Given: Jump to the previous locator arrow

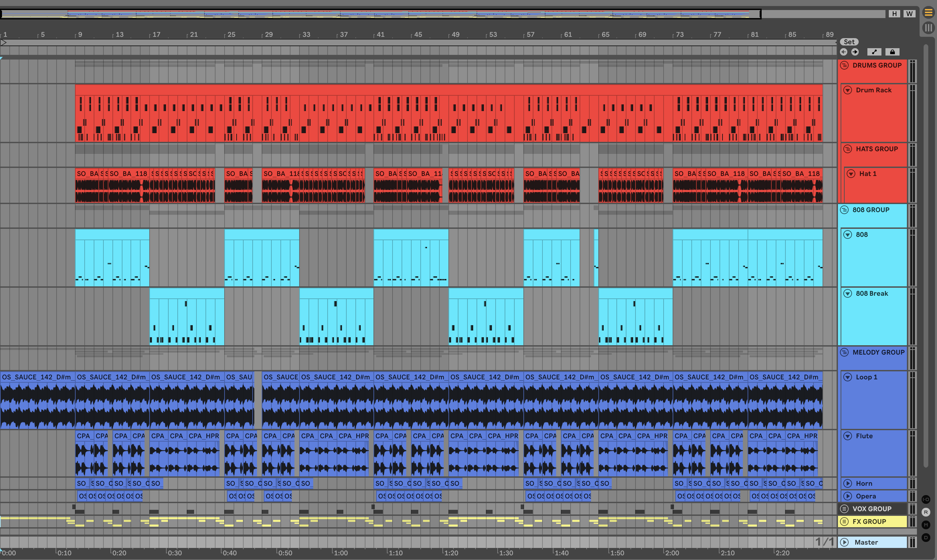Looking at the screenshot, I should (x=843, y=52).
